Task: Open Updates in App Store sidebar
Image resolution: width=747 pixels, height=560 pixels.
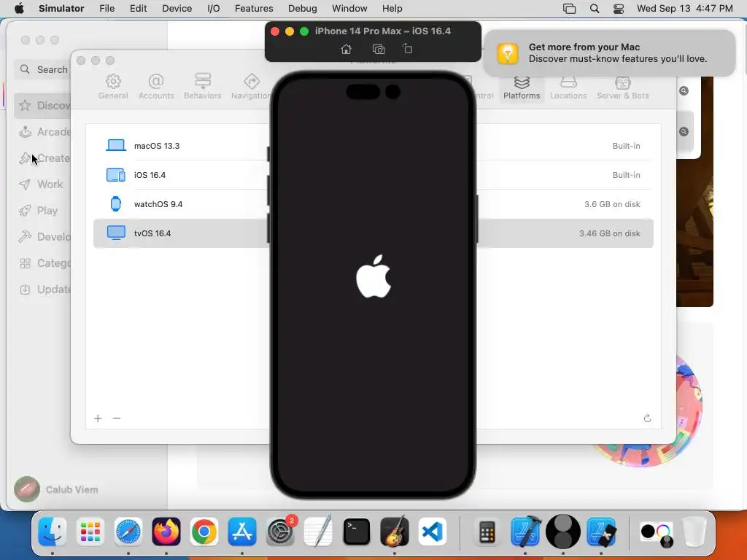Action: tap(44, 289)
